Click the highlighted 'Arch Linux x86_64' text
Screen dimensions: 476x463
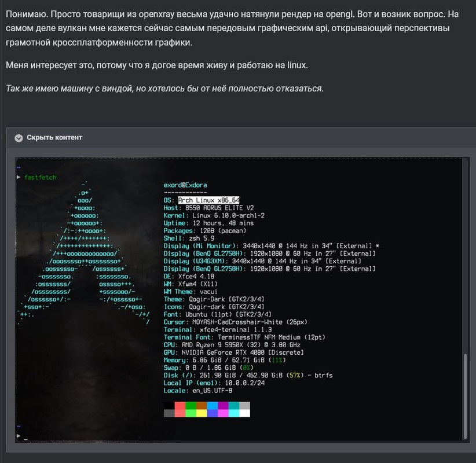(208, 200)
